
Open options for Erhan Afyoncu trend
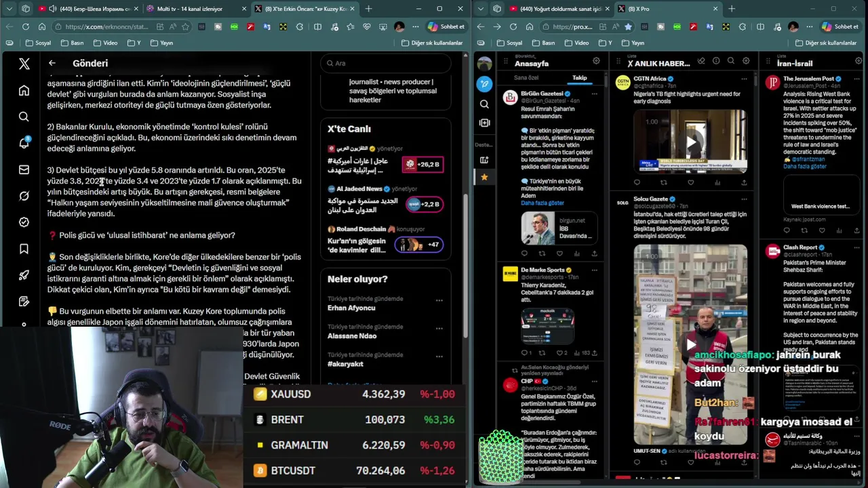(x=439, y=300)
